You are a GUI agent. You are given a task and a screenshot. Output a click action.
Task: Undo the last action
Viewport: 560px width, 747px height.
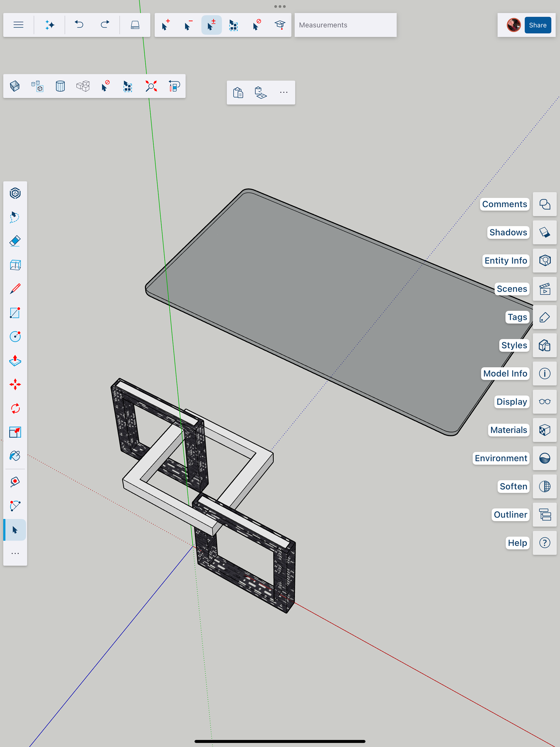click(79, 25)
